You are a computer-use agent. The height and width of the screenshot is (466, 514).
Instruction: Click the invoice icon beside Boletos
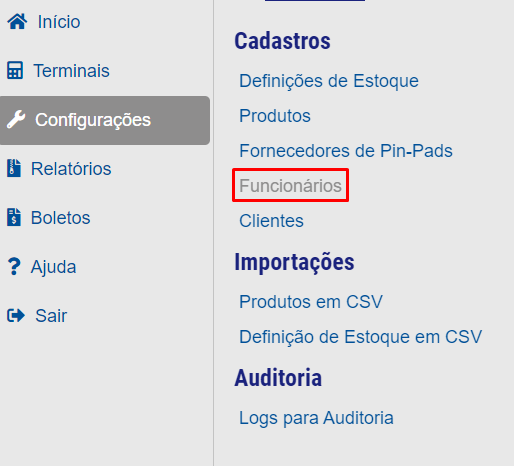tap(14, 217)
